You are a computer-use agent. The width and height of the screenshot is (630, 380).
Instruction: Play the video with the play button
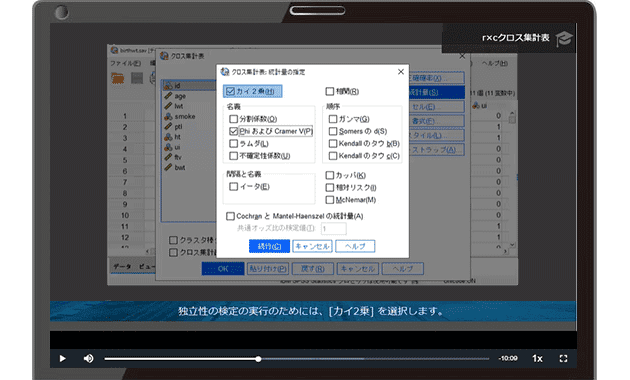tap(62, 358)
